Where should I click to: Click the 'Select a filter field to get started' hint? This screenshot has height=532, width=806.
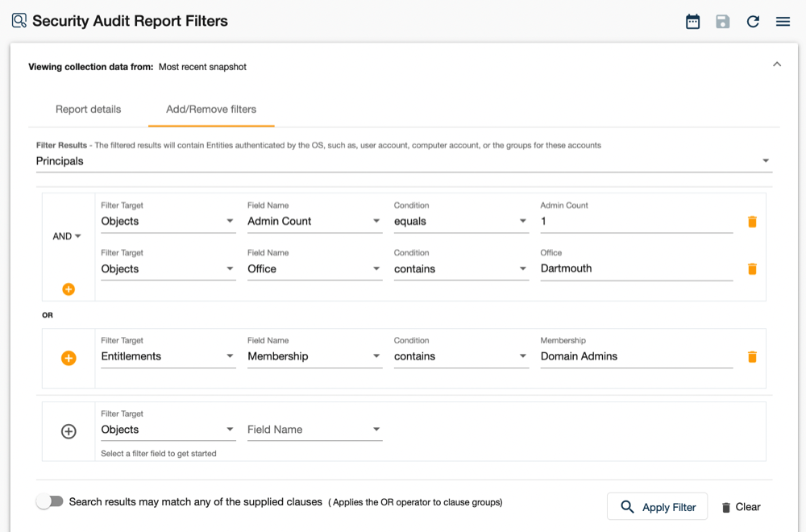click(158, 453)
